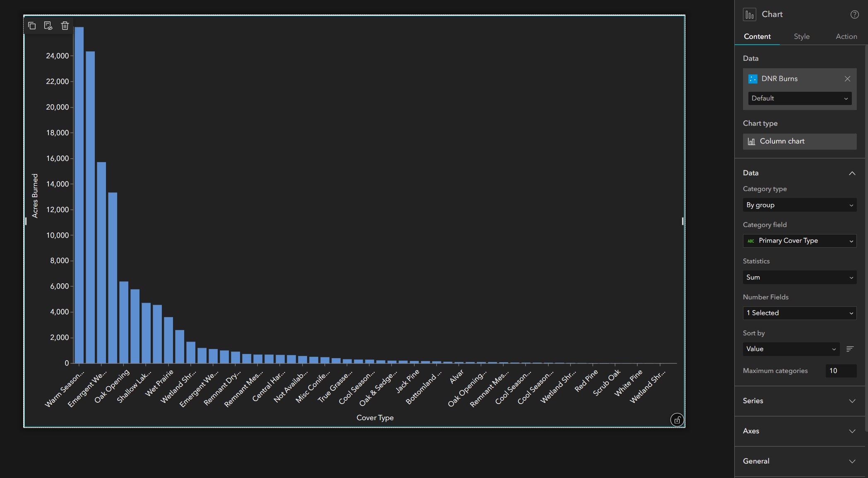Toggle the lock at chart bottom corner

point(678,420)
